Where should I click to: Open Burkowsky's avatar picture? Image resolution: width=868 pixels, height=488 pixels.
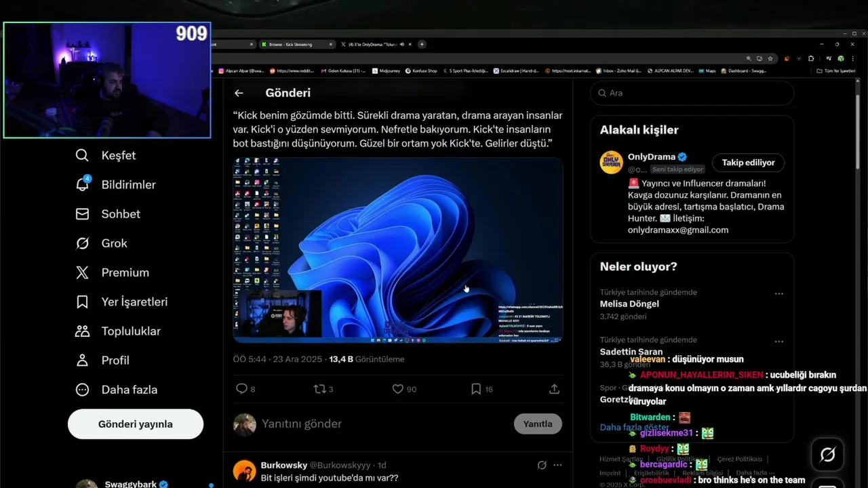[245, 471]
